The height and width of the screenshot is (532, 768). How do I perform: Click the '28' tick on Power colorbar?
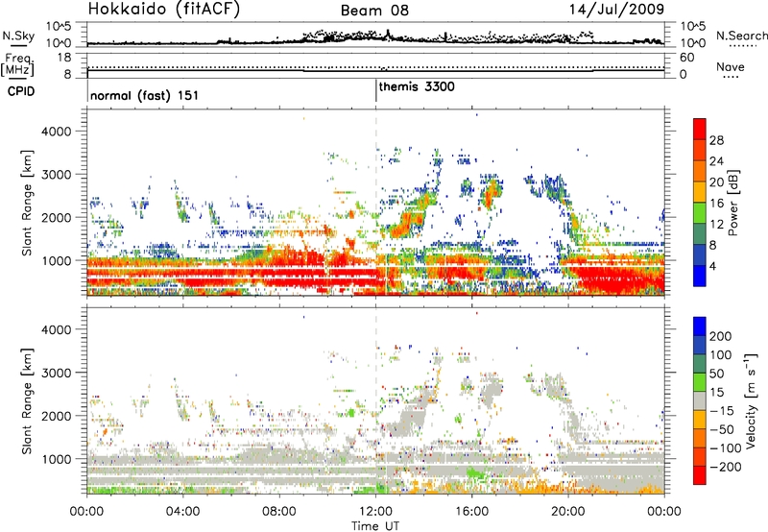click(716, 140)
